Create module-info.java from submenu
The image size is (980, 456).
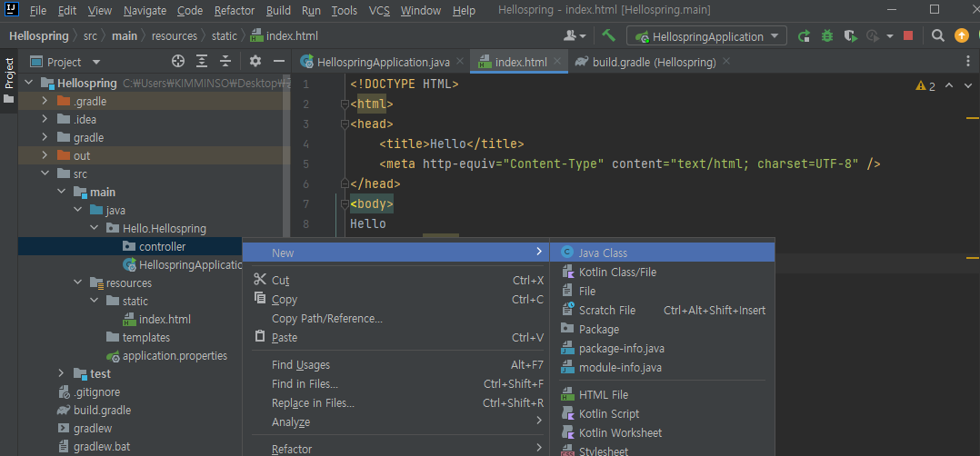point(662,367)
